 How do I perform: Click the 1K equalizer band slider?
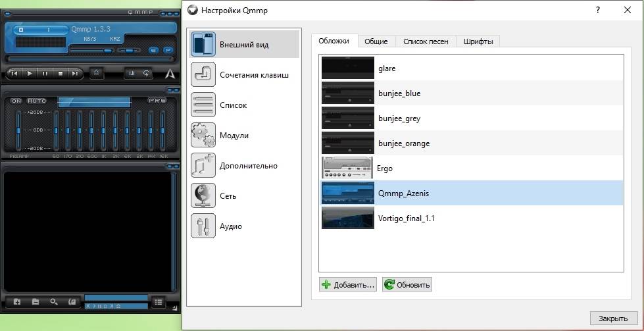(x=103, y=130)
